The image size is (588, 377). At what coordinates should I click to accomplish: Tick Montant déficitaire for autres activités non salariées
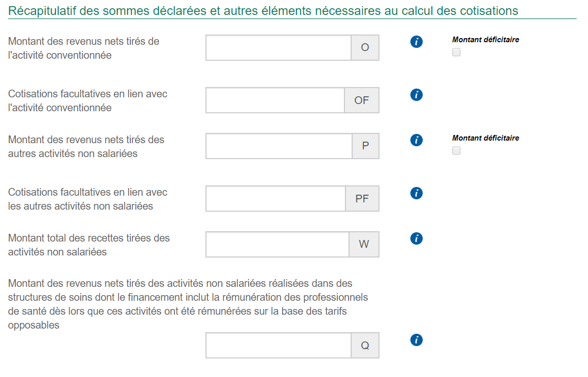click(456, 151)
